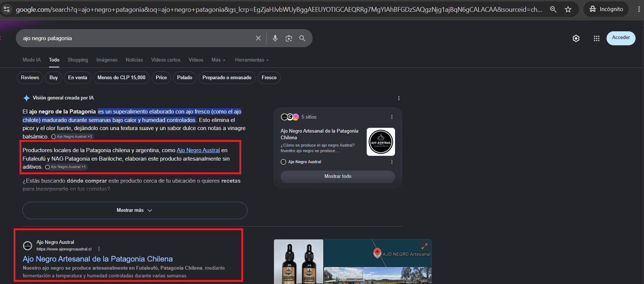The width and height of the screenshot is (644, 284).
Task: Click the address bar URL
Action: click(279, 10)
